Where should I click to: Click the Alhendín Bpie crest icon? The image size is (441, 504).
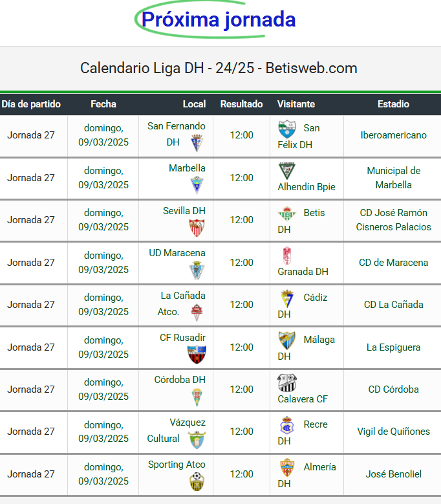pyautogui.click(x=287, y=171)
